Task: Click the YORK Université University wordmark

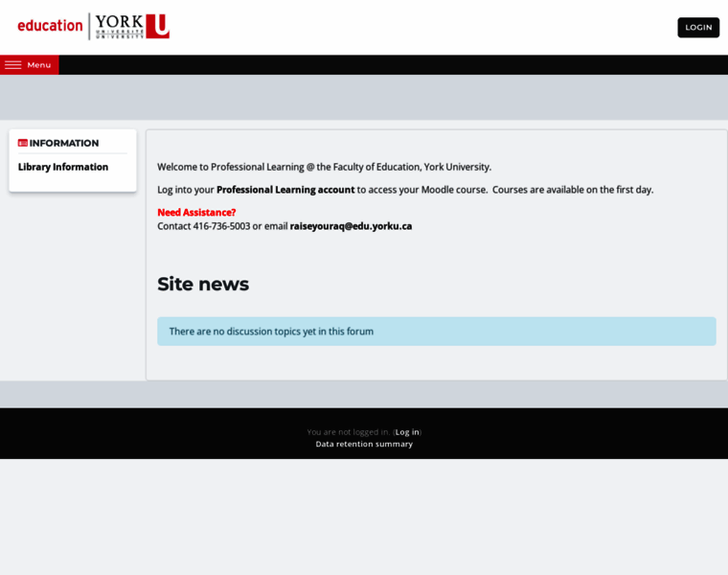Action: tap(120, 26)
